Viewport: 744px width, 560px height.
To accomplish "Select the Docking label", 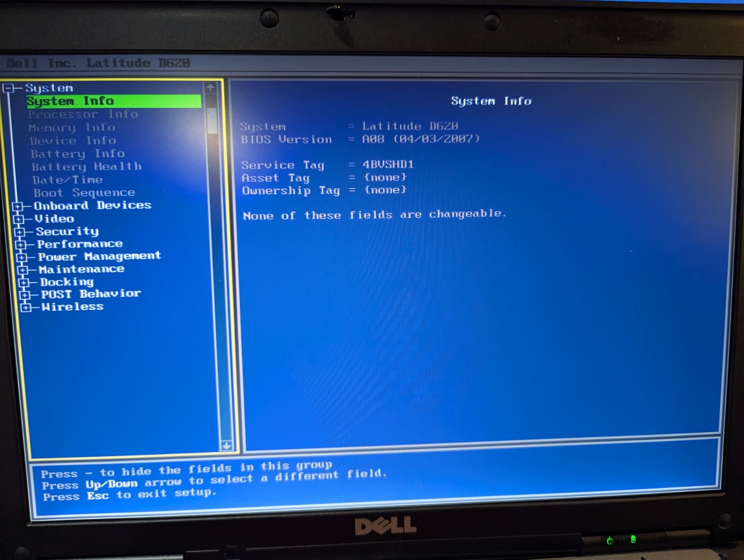I will coord(67,282).
